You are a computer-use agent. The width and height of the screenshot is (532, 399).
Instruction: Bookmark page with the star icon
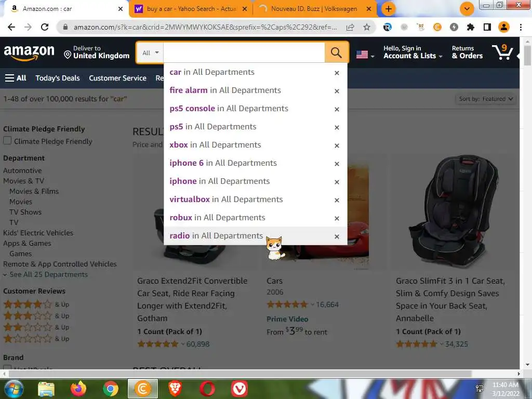(x=366, y=27)
